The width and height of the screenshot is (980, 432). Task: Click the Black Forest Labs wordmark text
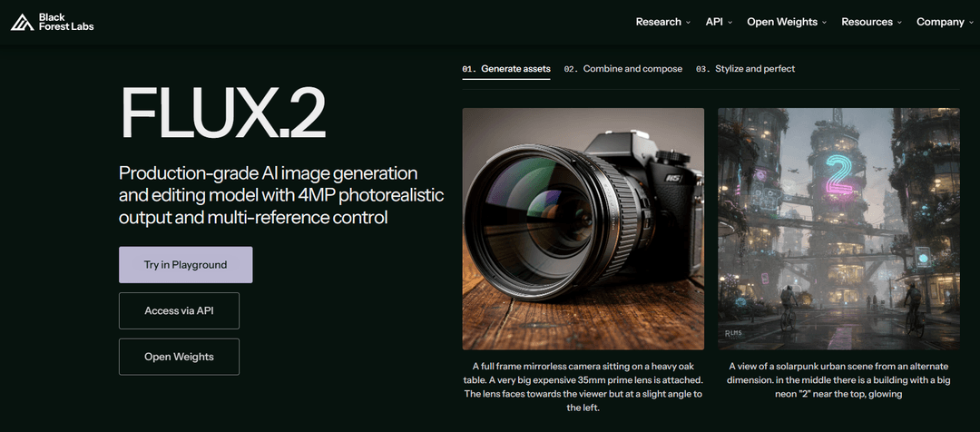click(x=66, y=22)
